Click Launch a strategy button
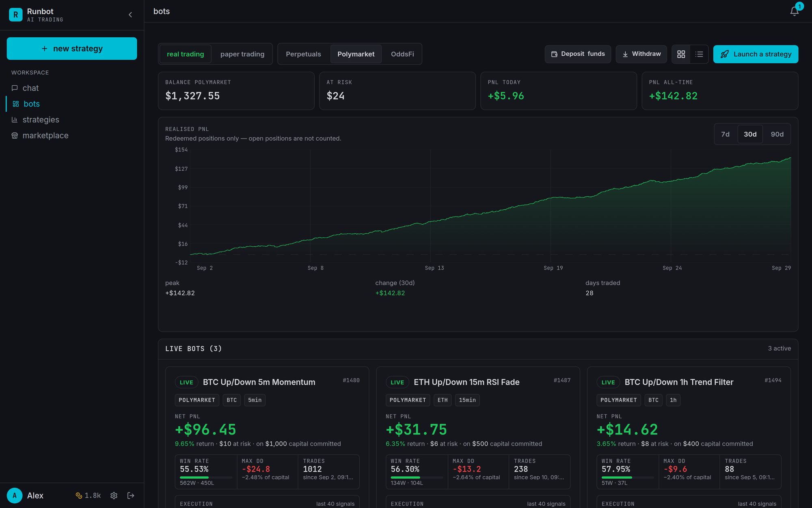Viewport: 812px width, 508px height. 756,54
